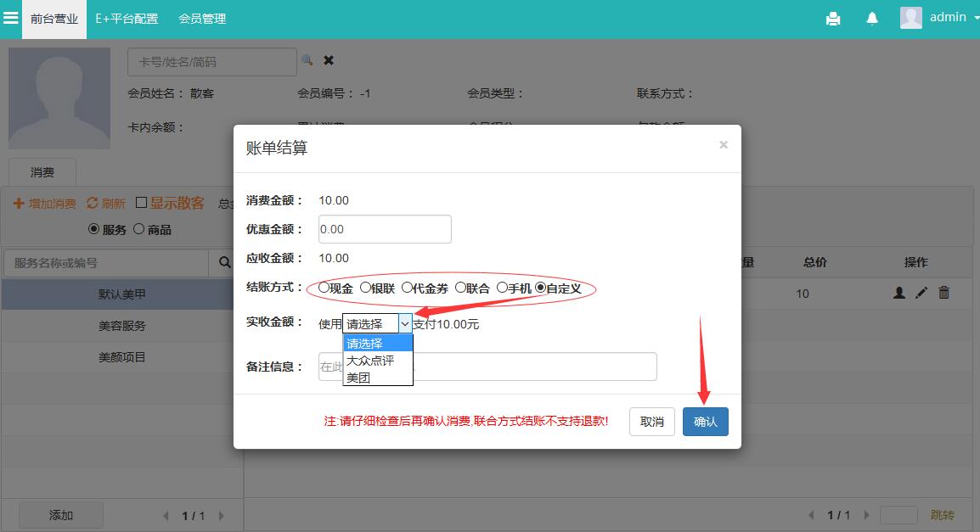Clear member search with X icon
The width and height of the screenshot is (980, 532).
pyautogui.click(x=329, y=61)
